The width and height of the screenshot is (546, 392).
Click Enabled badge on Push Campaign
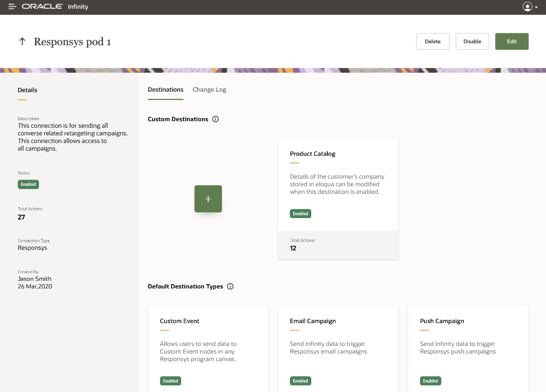click(431, 381)
